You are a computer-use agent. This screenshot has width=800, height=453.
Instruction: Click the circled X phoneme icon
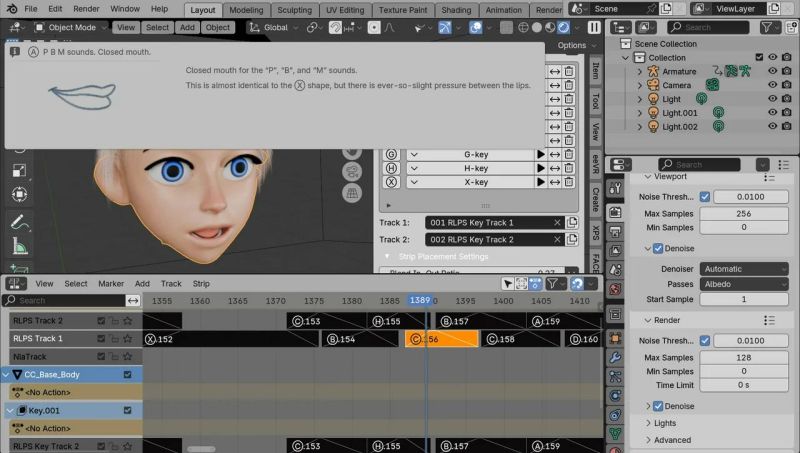(391, 182)
